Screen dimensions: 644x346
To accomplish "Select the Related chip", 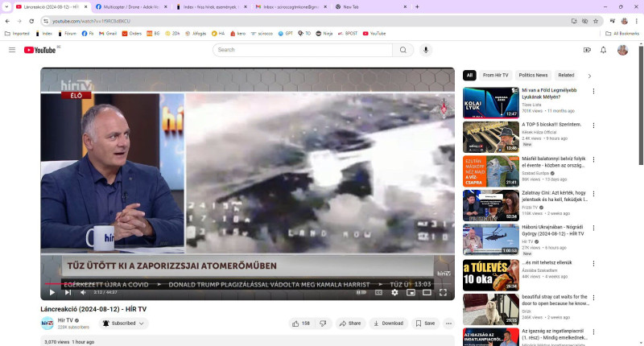I will pyautogui.click(x=566, y=75).
